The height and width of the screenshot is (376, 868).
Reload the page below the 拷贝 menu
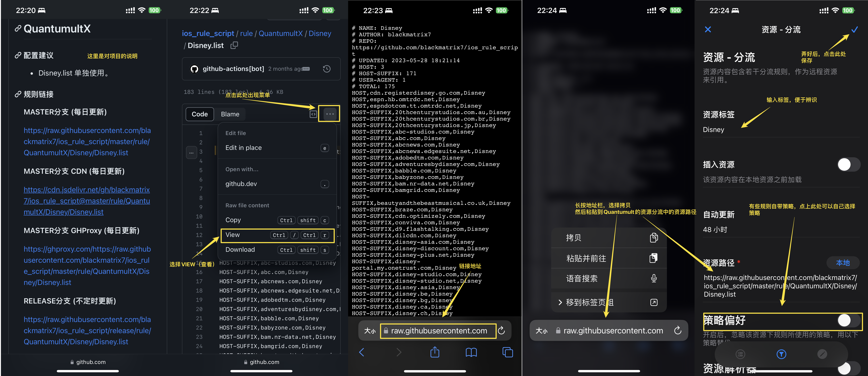click(678, 330)
